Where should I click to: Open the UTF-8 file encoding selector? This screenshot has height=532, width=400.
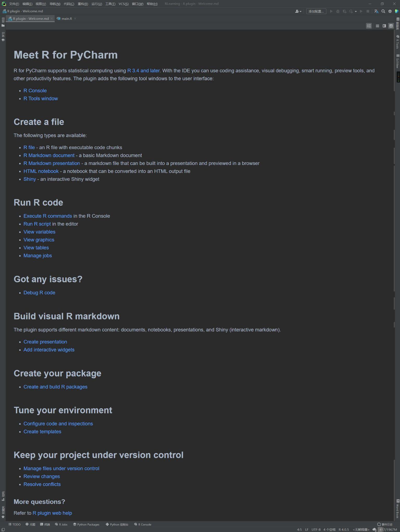coord(316,529)
